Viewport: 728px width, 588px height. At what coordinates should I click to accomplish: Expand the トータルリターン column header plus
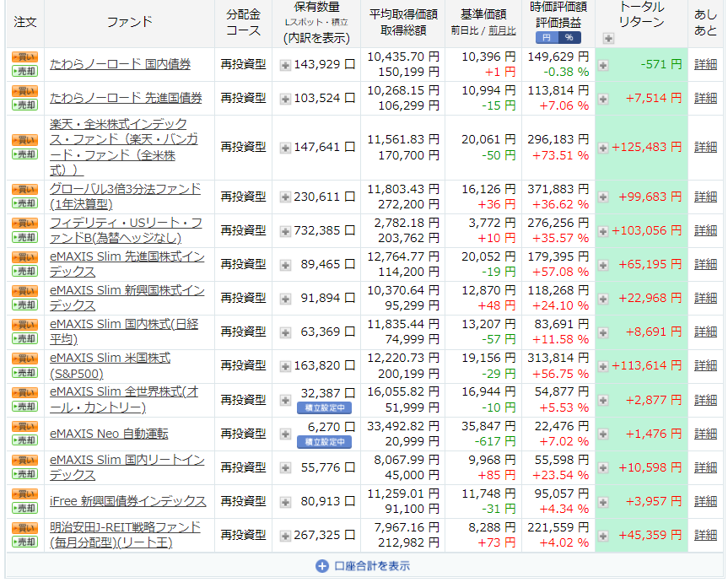pyautogui.click(x=608, y=39)
